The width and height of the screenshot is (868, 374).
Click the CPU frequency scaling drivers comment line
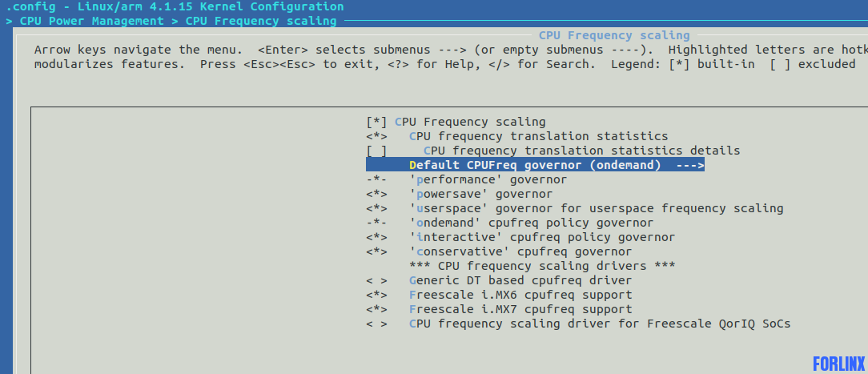coord(542,266)
